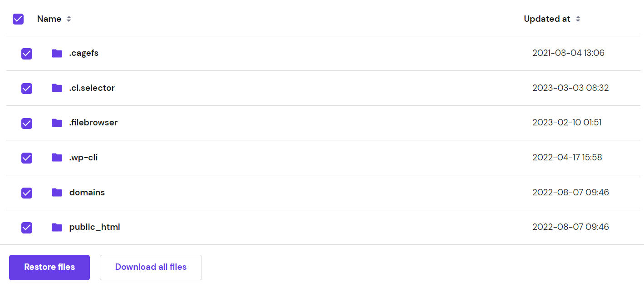Open the .filebrowser folder by its name

pos(93,123)
